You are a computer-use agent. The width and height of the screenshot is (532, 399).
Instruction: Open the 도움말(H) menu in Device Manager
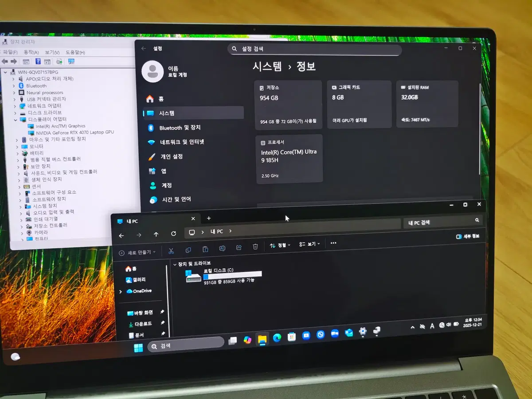(75, 52)
